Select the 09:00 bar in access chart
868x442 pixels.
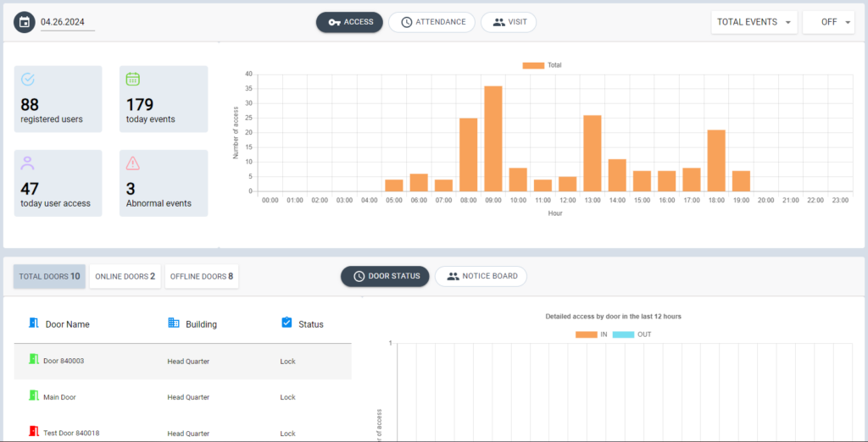493,138
